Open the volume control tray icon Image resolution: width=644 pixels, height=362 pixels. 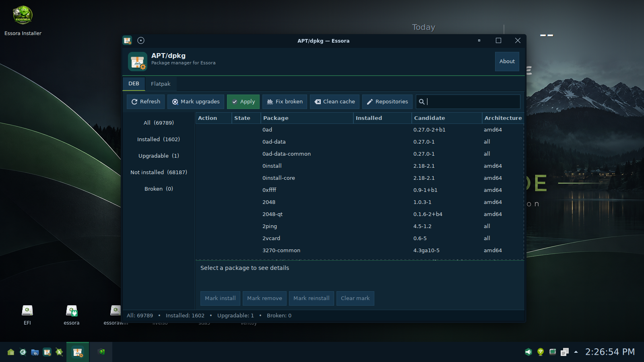click(528, 352)
